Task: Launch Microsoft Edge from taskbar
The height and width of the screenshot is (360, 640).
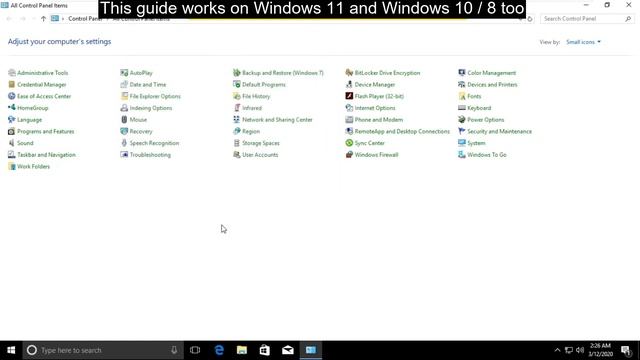Action: [219, 350]
